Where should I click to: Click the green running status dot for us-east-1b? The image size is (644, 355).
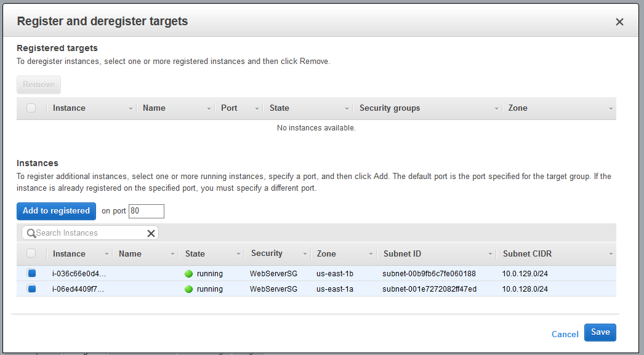(x=188, y=274)
